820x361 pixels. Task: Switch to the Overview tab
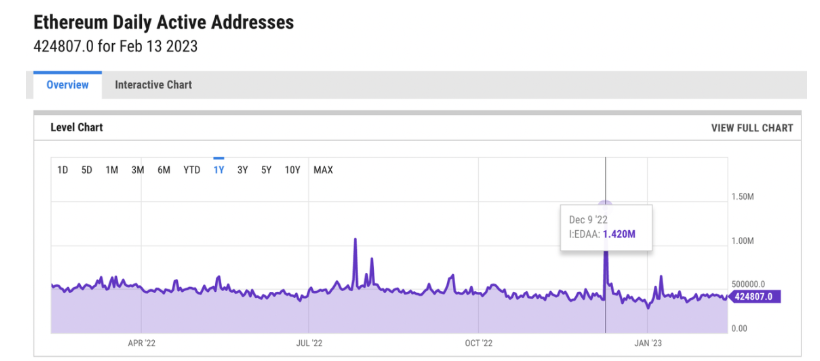tap(67, 85)
